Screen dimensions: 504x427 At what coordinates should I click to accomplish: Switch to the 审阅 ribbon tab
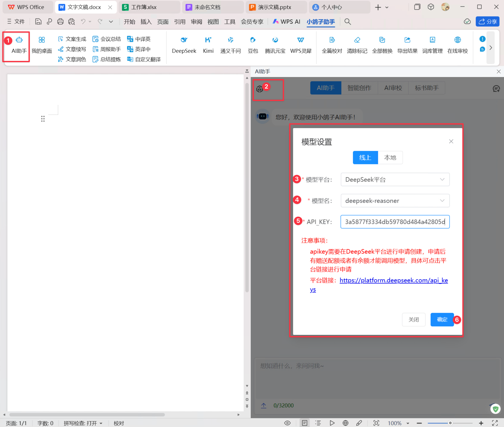pos(197,22)
